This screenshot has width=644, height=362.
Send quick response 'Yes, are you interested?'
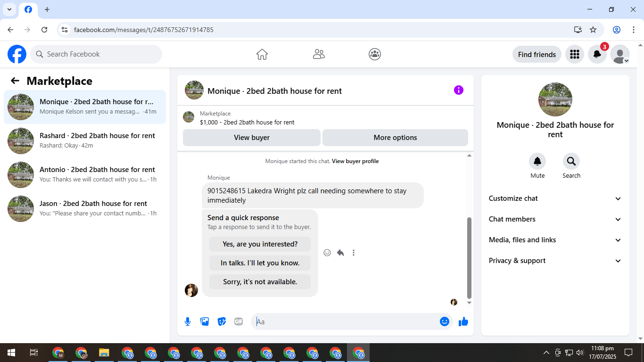[260, 244]
